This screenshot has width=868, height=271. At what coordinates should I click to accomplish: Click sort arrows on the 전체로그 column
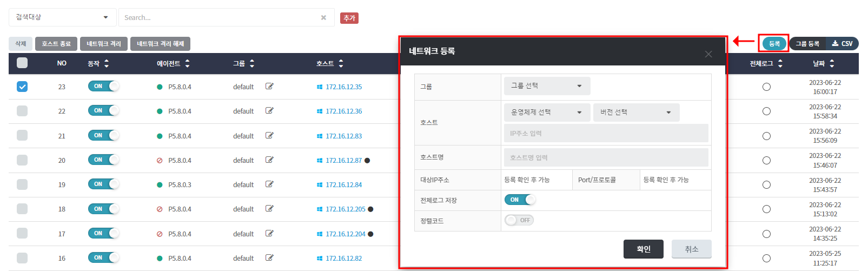tap(780, 63)
